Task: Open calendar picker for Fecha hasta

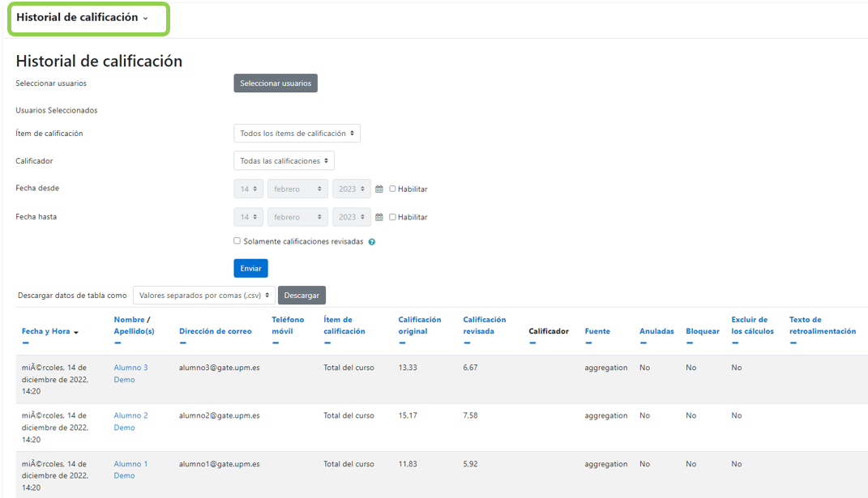Action: [378, 218]
